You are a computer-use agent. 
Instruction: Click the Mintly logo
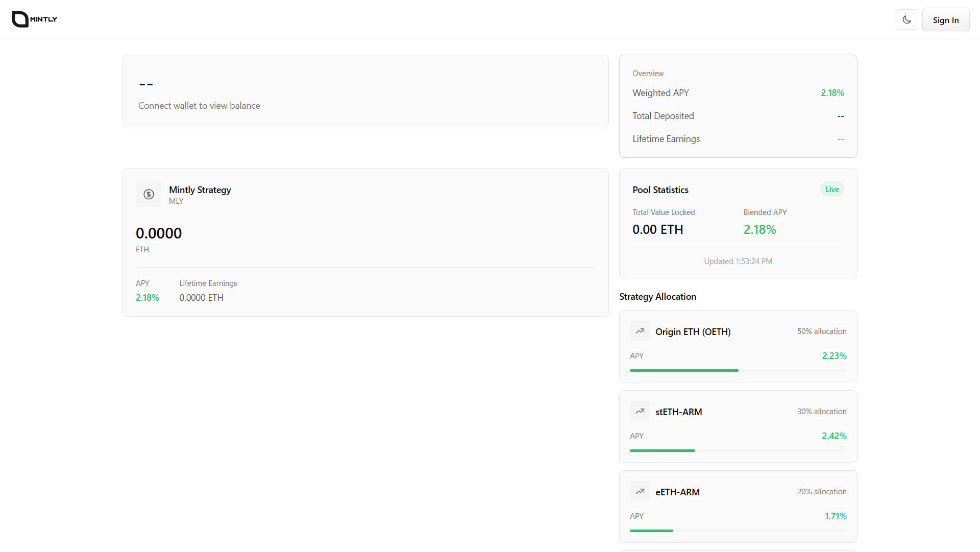coord(34,19)
